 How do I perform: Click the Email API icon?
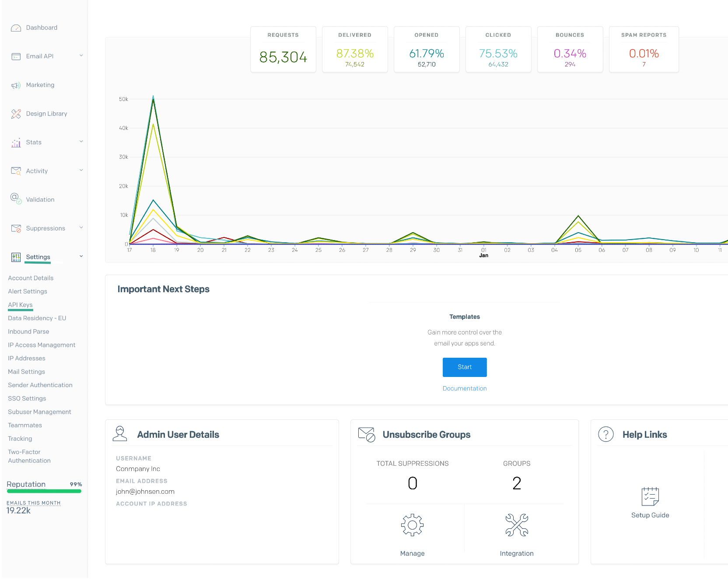pyautogui.click(x=16, y=56)
